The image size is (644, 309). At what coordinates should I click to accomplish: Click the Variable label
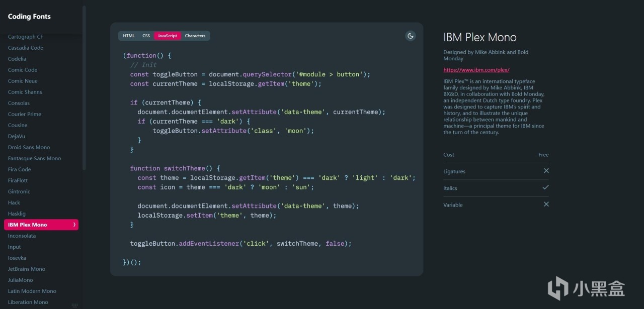pyautogui.click(x=453, y=204)
